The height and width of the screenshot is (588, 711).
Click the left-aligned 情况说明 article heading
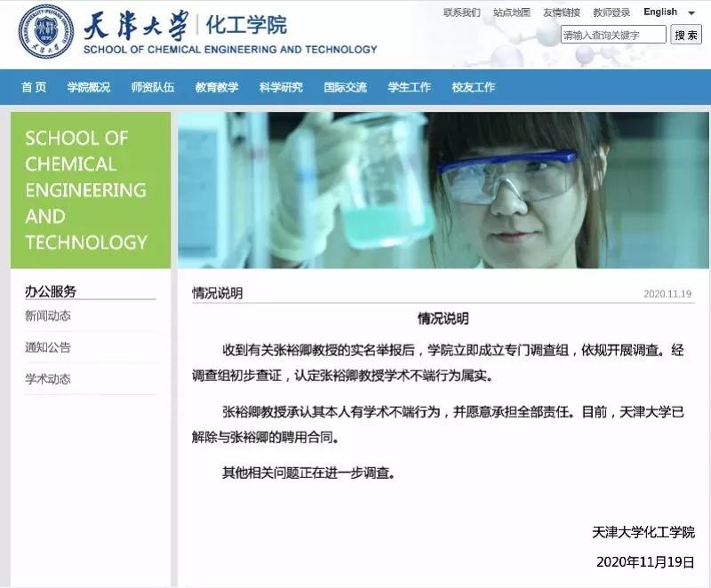click(x=218, y=293)
